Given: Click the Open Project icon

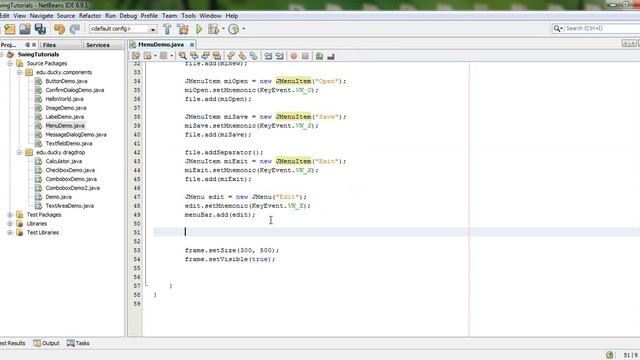Looking at the screenshot, I should [25, 29].
